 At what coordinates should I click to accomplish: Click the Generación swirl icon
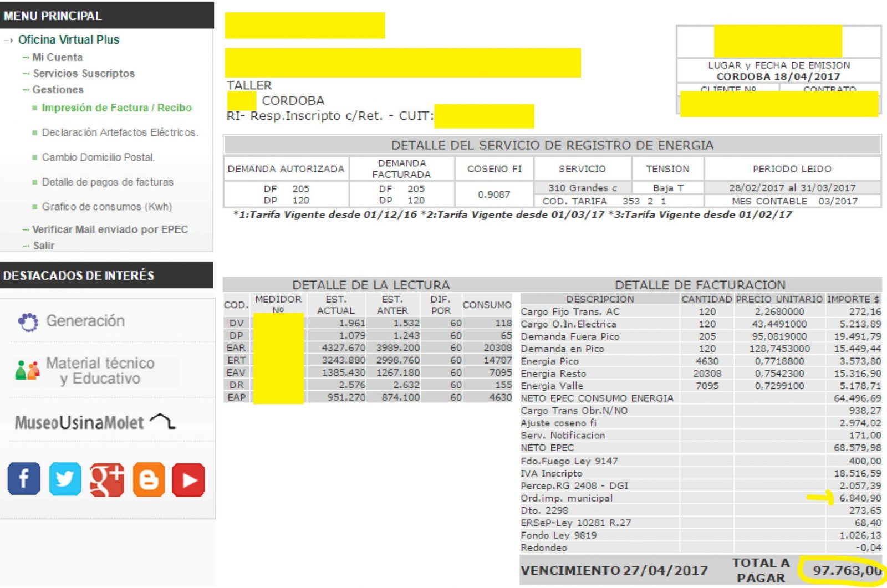[x=28, y=321]
